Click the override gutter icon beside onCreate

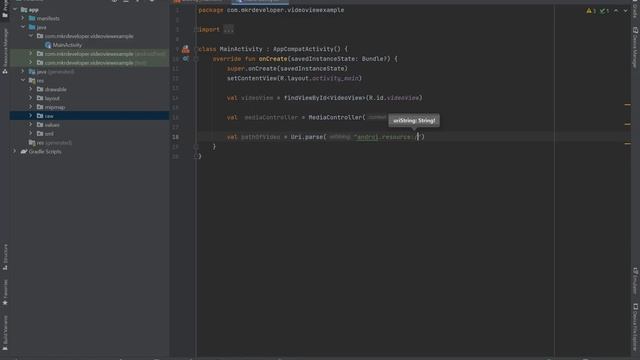coord(186,59)
